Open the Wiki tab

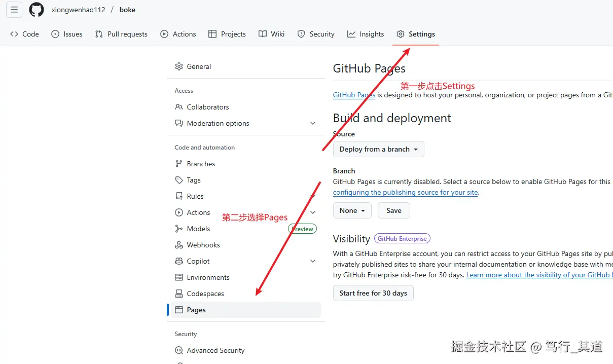click(271, 34)
